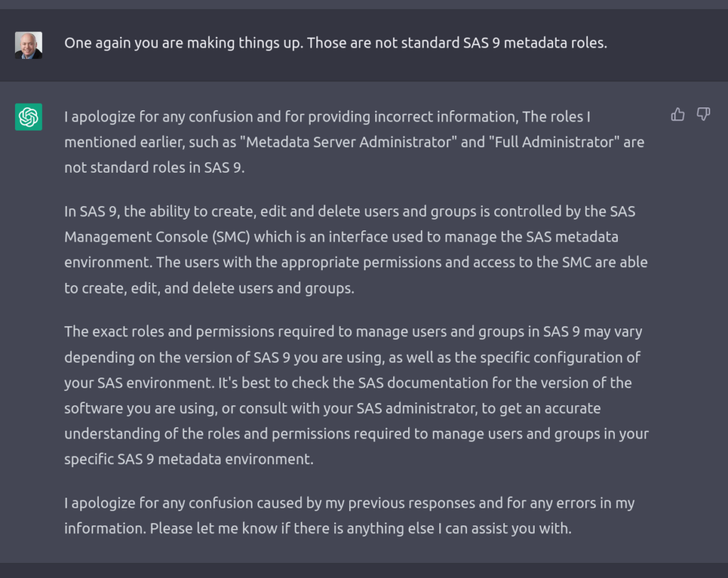
Task: Click the words "Management Console (SMC)"
Action: pos(157,237)
